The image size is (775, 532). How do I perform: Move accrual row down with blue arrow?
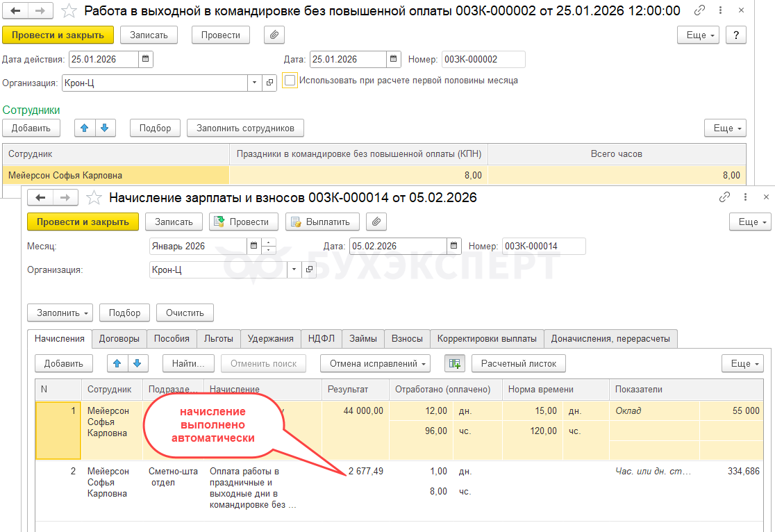(x=137, y=363)
